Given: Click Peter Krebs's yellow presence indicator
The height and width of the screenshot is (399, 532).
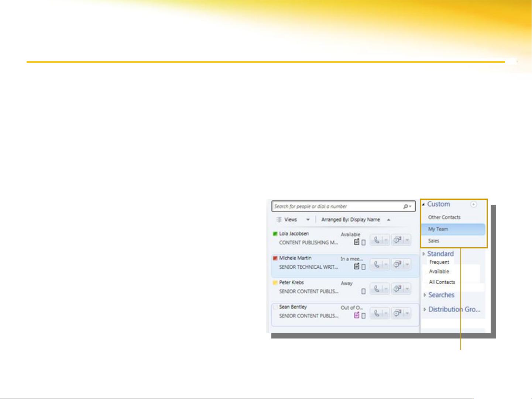Looking at the screenshot, I should [275, 282].
